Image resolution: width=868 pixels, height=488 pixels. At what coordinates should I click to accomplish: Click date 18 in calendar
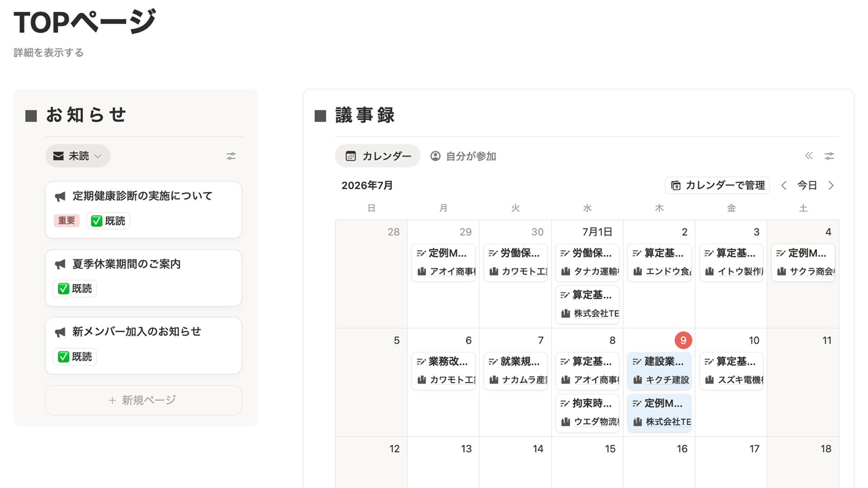(x=826, y=449)
